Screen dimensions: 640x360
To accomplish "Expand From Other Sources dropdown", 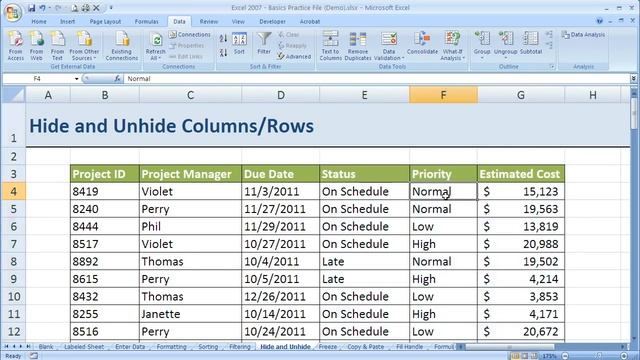I will [84, 46].
